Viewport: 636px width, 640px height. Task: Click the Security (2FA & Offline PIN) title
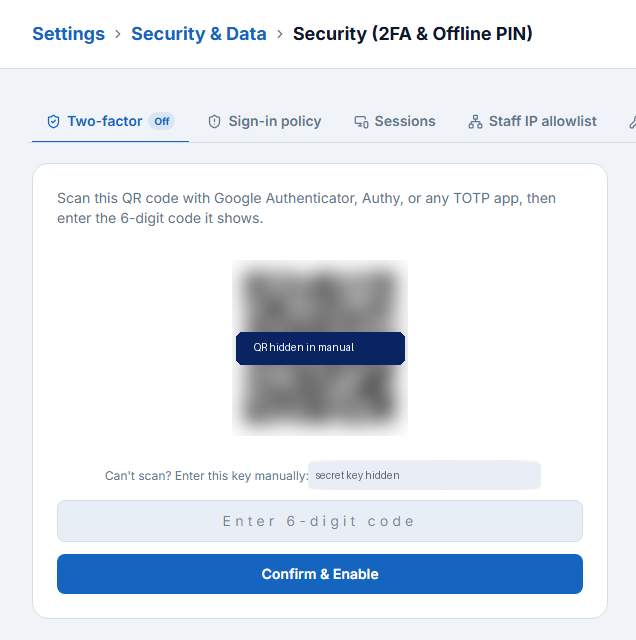pos(413,34)
